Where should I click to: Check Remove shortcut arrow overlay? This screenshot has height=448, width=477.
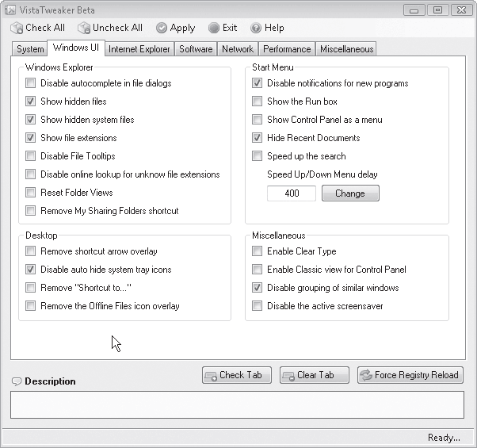(30, 251)
